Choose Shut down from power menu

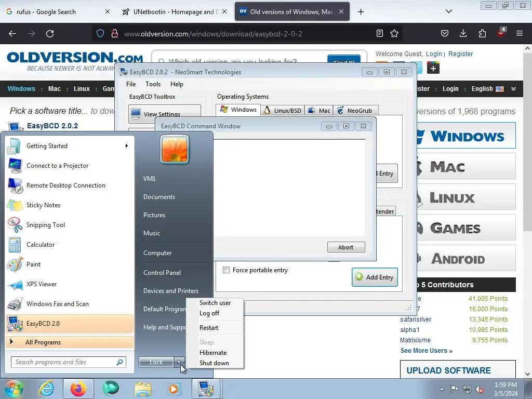point(215,363)
